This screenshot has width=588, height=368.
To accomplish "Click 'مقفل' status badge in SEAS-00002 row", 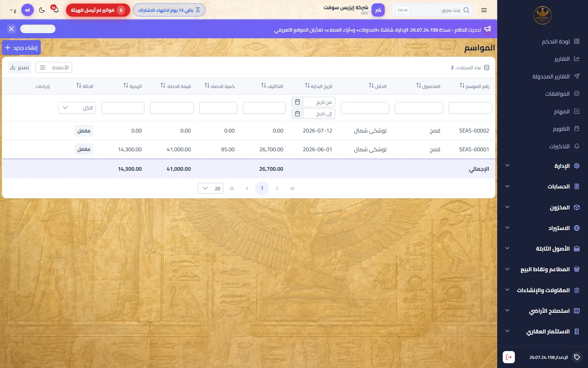I will (x=84, y=131).
